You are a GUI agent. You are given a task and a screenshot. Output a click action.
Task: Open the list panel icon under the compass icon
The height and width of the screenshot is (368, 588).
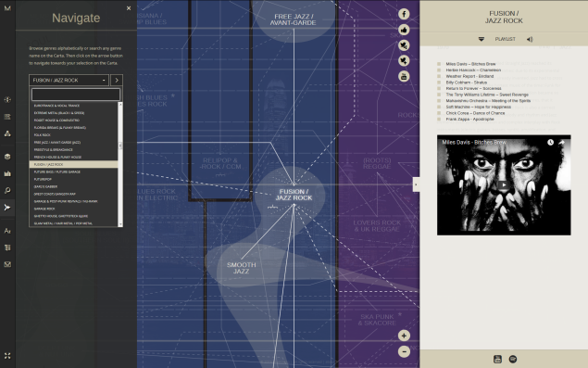(7, 117)
